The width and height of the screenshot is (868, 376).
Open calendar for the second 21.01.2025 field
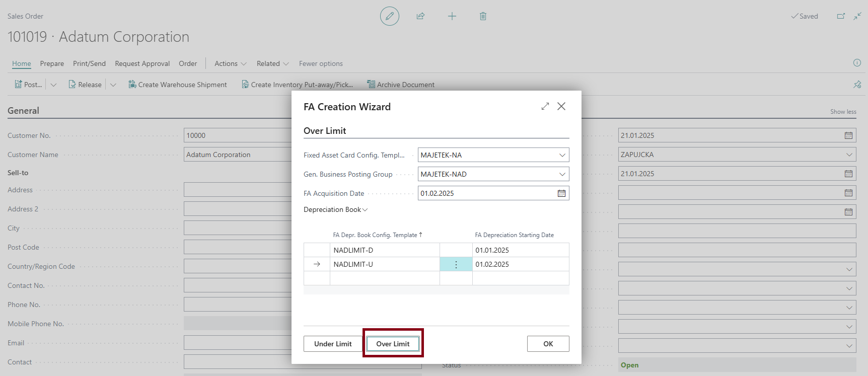tap(848, 174)
